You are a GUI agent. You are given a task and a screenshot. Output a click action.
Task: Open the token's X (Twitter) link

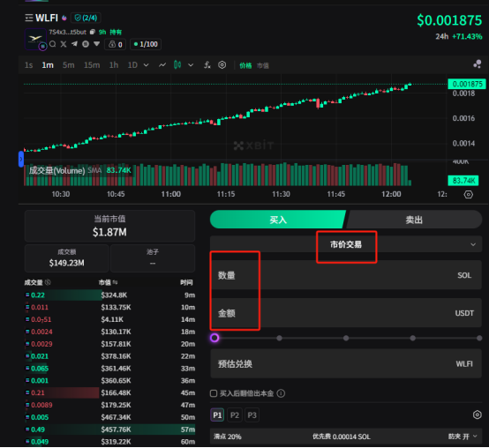pyautogui.click(x=64, y=44)
